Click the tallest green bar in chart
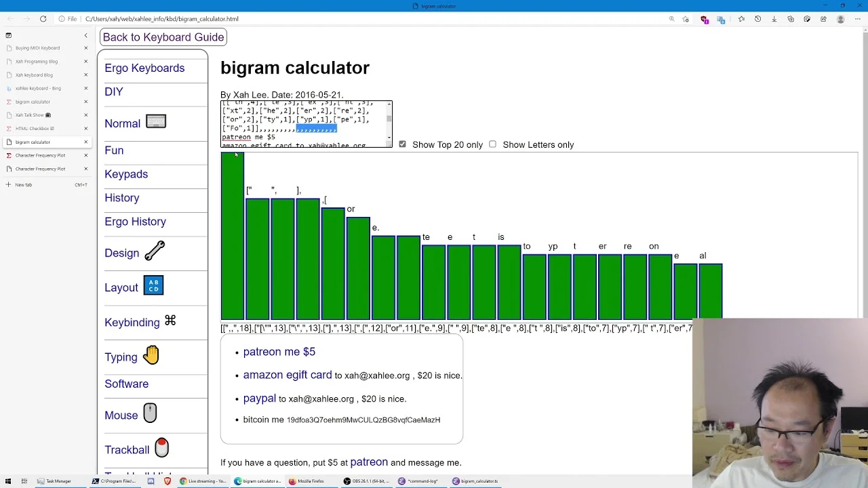The image size is (868, 488). [x=233, y=236]
